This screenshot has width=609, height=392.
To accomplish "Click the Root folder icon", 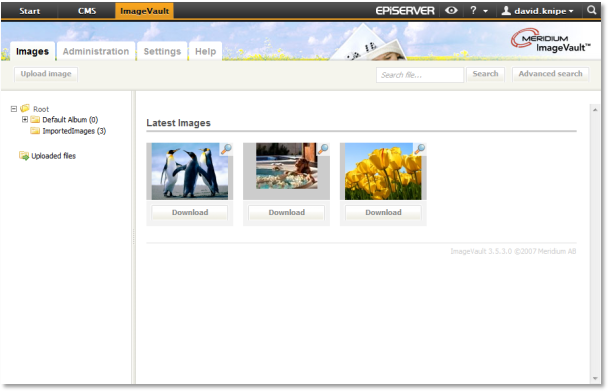I will click(25, 108).
